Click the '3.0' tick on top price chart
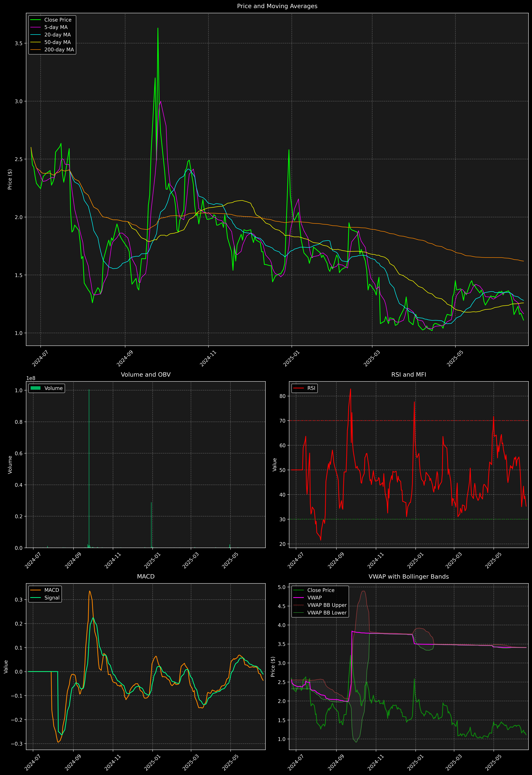 pos(19,101)
